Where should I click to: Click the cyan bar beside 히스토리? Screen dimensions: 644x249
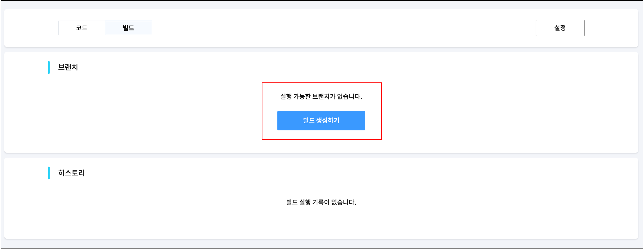(x=49, y=173)
